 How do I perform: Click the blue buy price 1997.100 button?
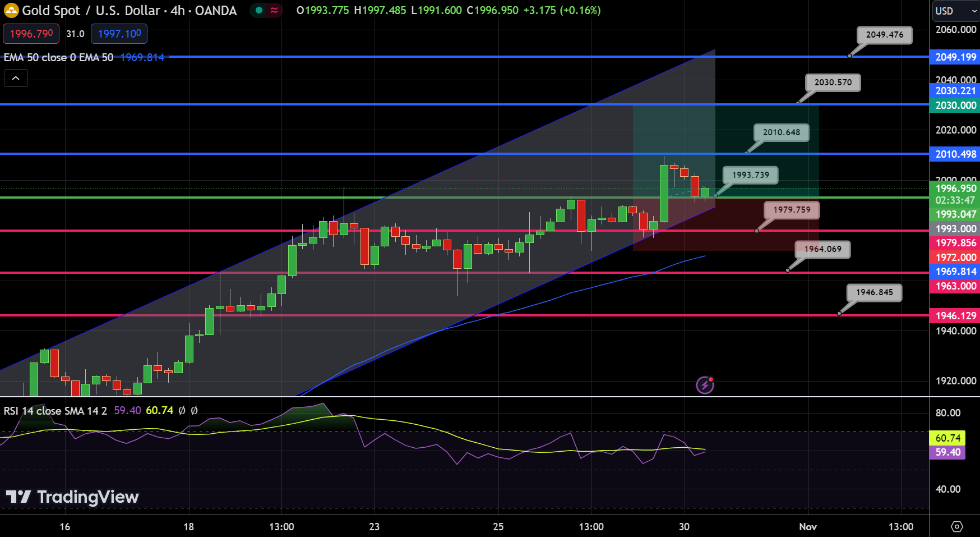click(x=119, y=34)
